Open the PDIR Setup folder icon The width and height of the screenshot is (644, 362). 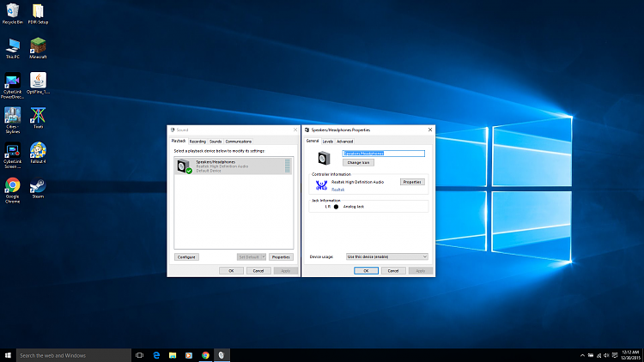(38, 14)
